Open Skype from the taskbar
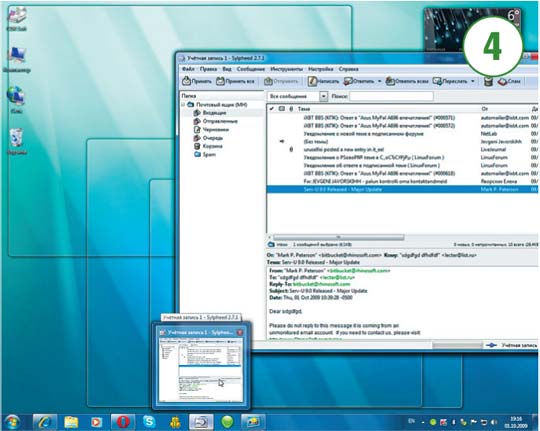The width and height of the screenshot is (540, 431). coord(149,422)
